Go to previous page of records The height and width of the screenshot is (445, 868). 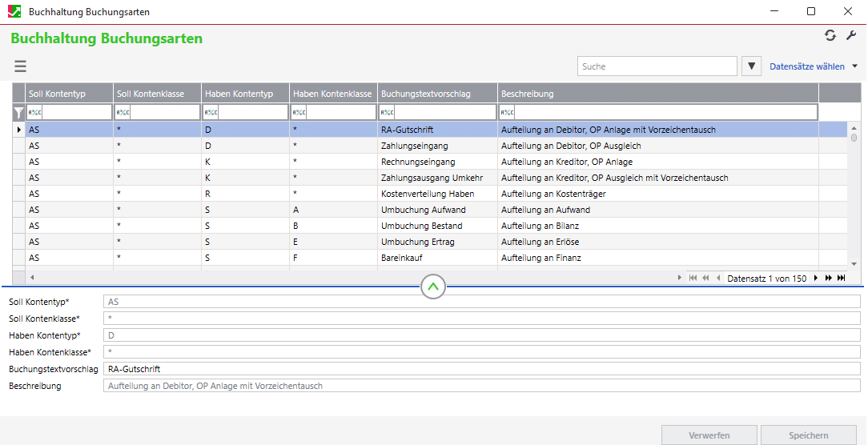coord(705,278)
